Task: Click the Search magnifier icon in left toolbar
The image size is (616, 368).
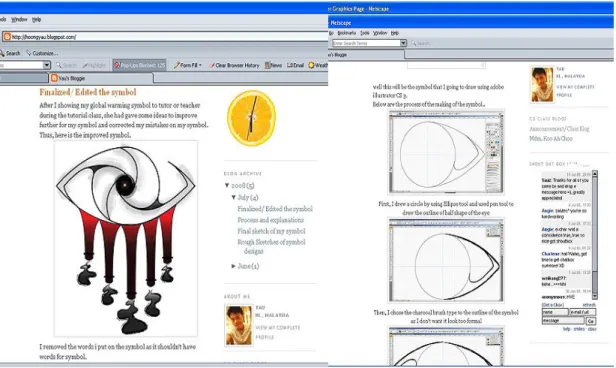Action: coord(2,53)
